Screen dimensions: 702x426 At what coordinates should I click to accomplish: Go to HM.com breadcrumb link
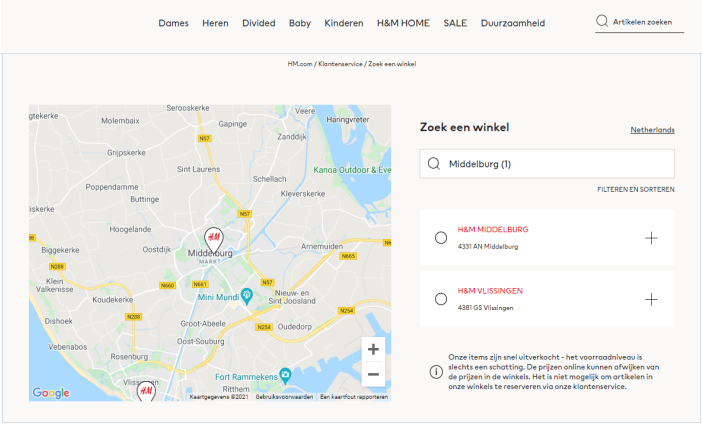pos(300,64)
